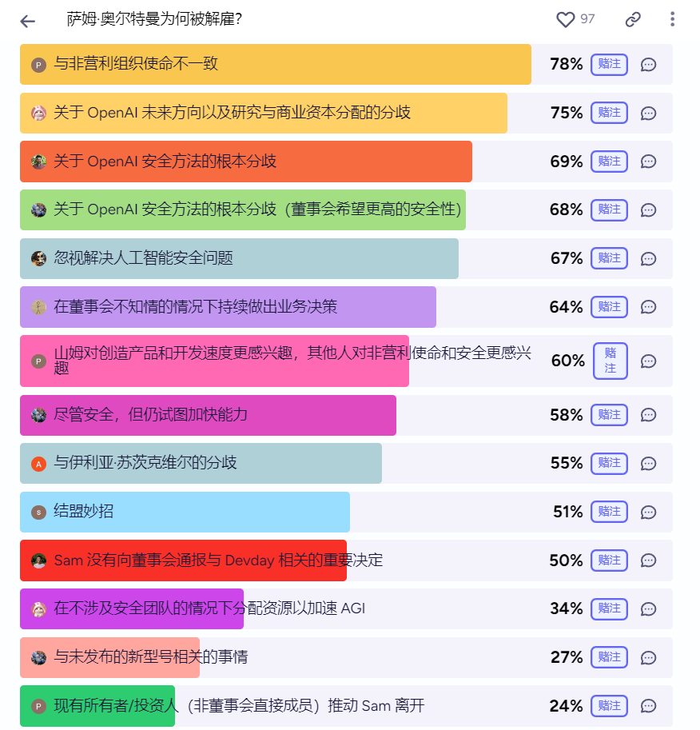This screenshot has height=730, width=700.
Task: Open the 在董事会不知情的情况下 purple answer
Action: tap(228, 307)
